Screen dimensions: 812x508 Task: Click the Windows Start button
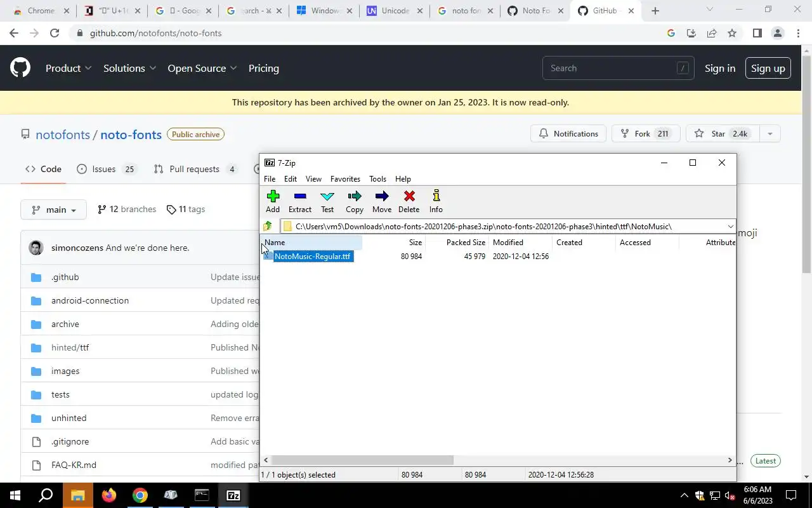(x=15, y=495)
